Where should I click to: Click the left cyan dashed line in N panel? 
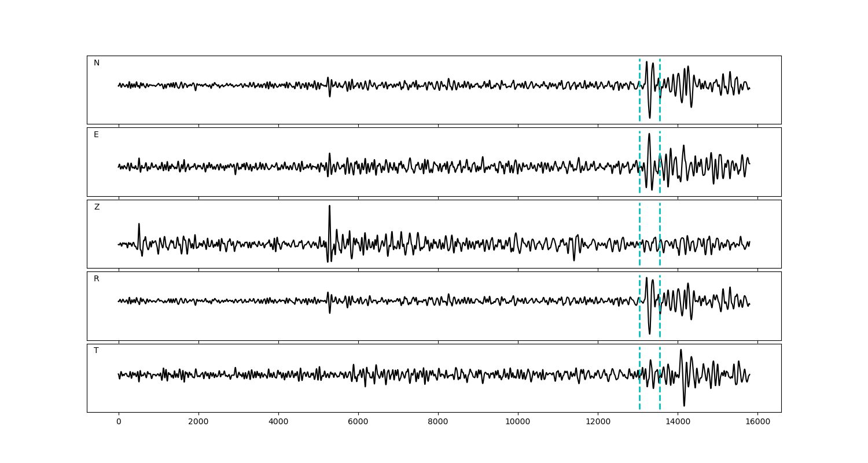(639, 104)
